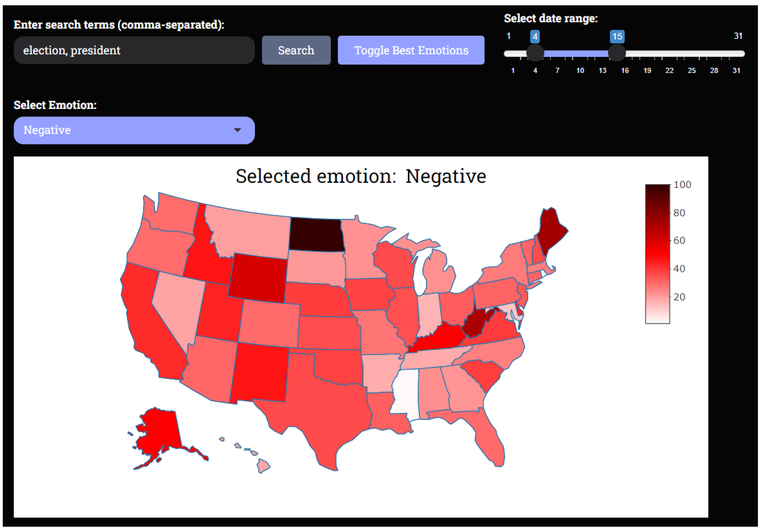
Task: Click the left slider handle at 4
Action: (535, 53)
